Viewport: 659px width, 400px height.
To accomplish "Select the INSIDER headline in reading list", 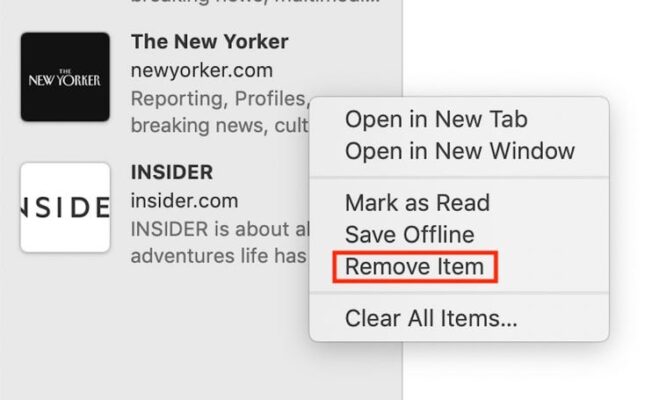I will [172, 172].
